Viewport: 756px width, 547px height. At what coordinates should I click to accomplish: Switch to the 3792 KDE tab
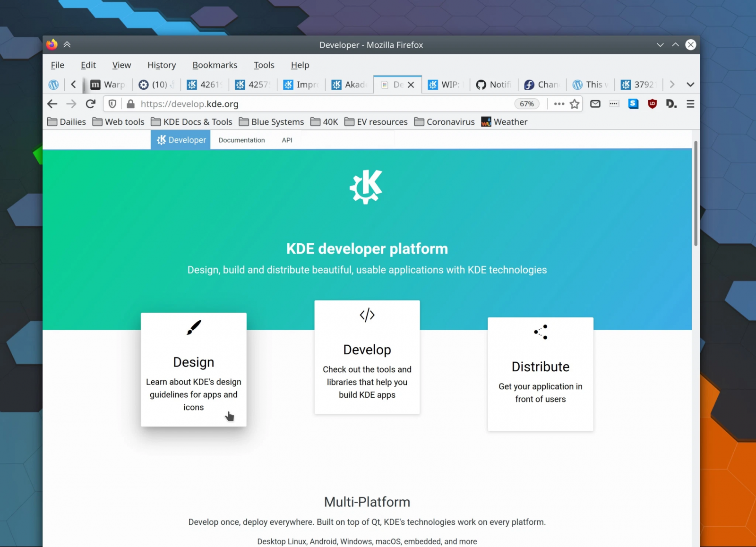point(638,85)
